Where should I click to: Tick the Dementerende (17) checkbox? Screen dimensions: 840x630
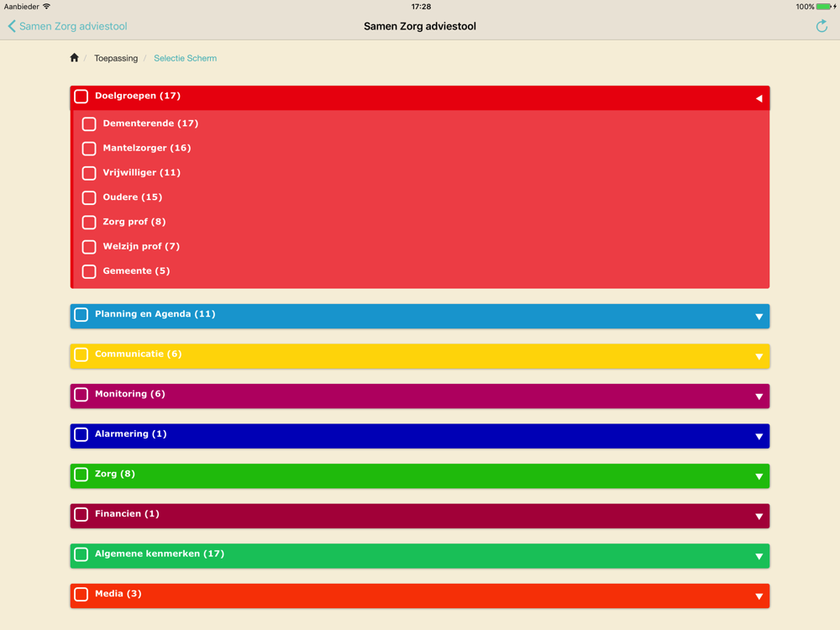[89, 123]
